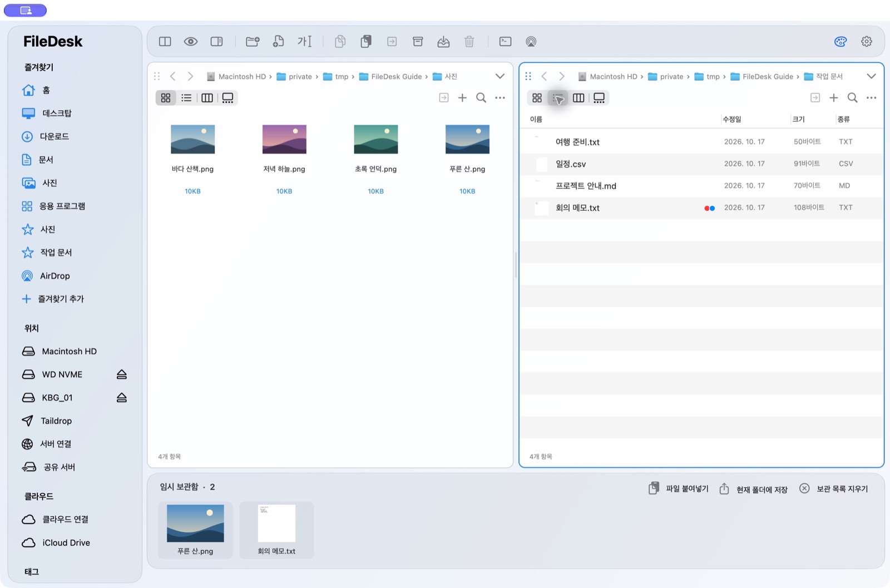Click FileDesk Guide breadcrumb in the 사진 pane
This screenshot has height=588, width=890.
390,77
